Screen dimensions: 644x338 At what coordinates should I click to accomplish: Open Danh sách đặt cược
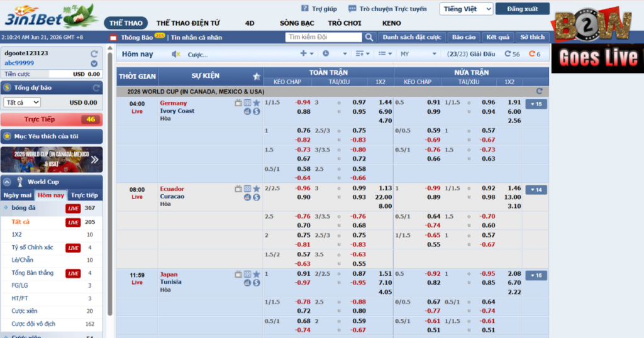(x=411, y=37)
